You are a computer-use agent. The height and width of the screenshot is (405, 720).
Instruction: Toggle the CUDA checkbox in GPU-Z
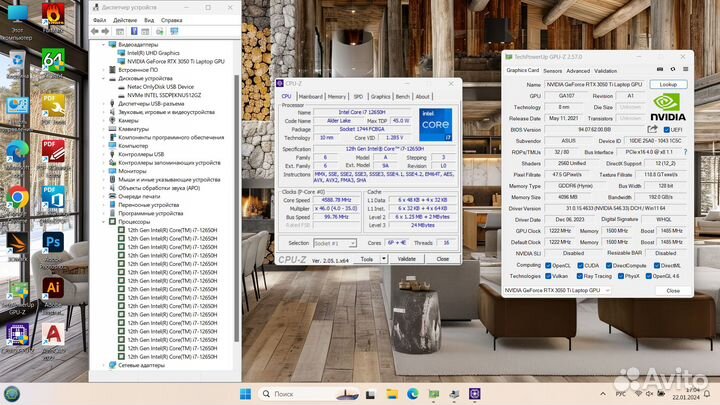tap(580, 265)
